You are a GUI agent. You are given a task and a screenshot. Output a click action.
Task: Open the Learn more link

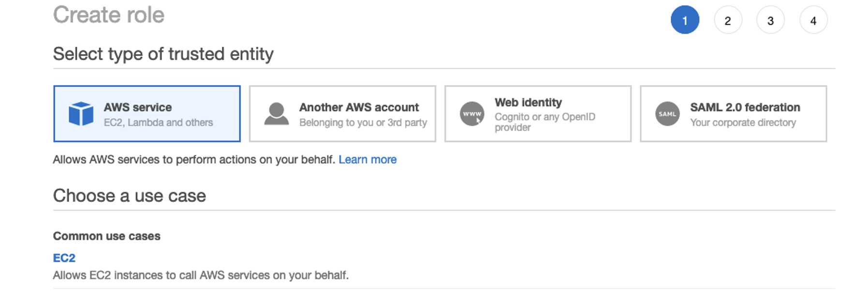click(x=368, y=160)
